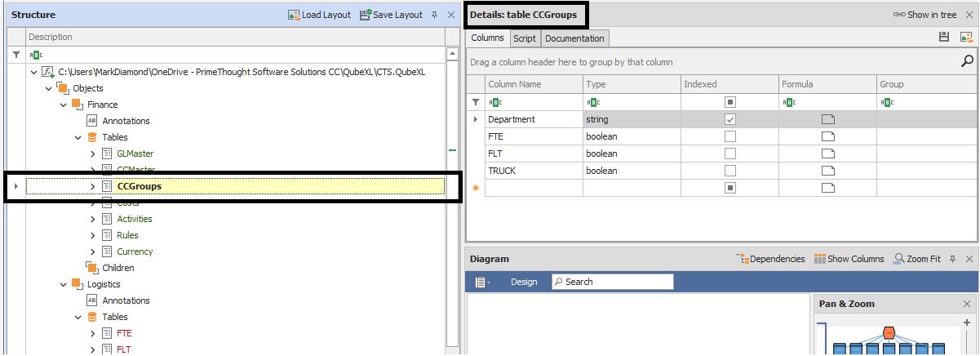This screenshot has width=980, height=356.
Task: Click Show in tree link icon
Action: click(x=898, y=15)
